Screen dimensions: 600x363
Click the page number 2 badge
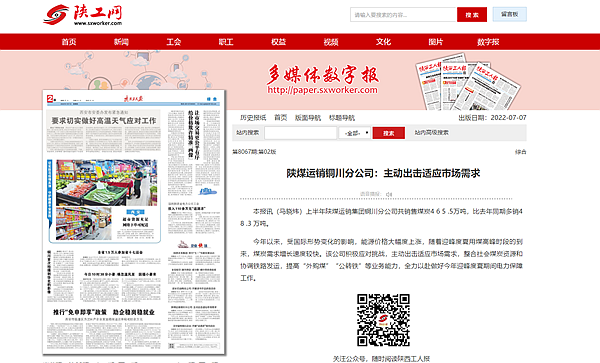click(x=50, y=99)
